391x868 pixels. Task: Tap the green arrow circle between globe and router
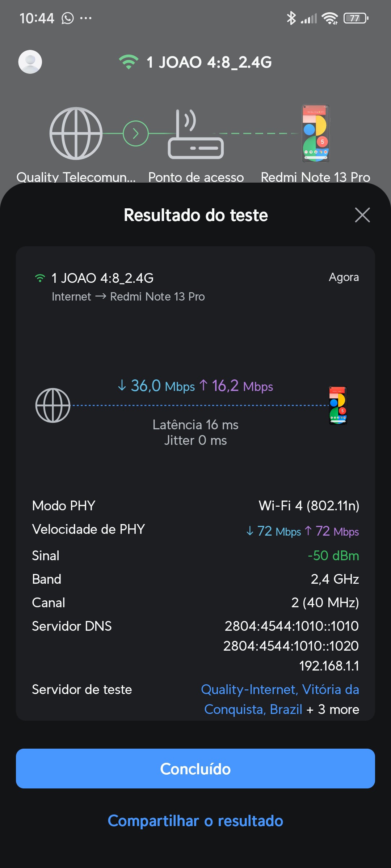click(x=136, y=133)
